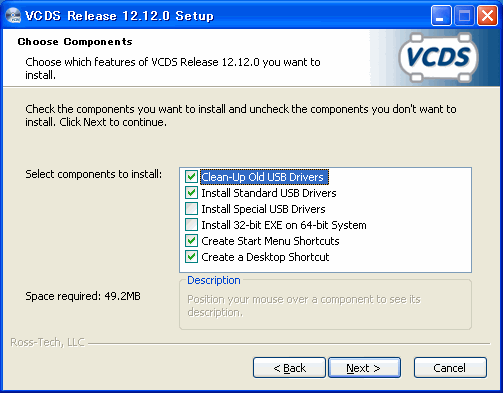Enable Install 32-bit EXE on 64-bit System
This screenshot has width=503, height=393.
tap(191, 225)
